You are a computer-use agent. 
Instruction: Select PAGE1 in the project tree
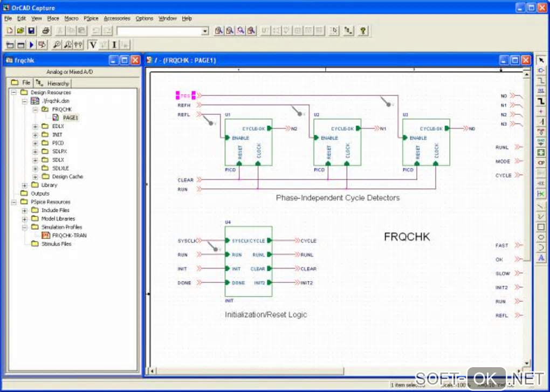click(x=70, y=118)
